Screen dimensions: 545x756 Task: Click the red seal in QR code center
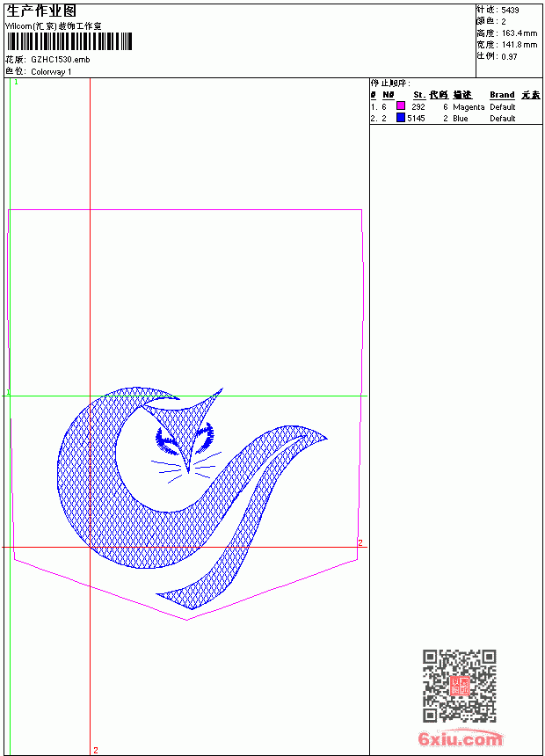(x=460, y=686)
